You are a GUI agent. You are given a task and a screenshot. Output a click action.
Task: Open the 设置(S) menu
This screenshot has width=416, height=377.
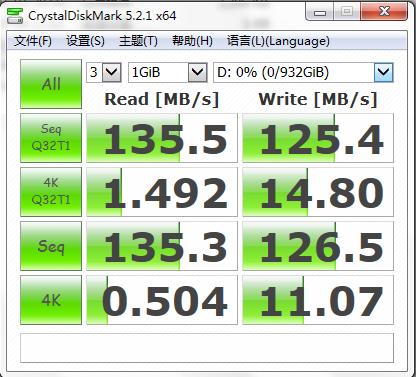85,41
